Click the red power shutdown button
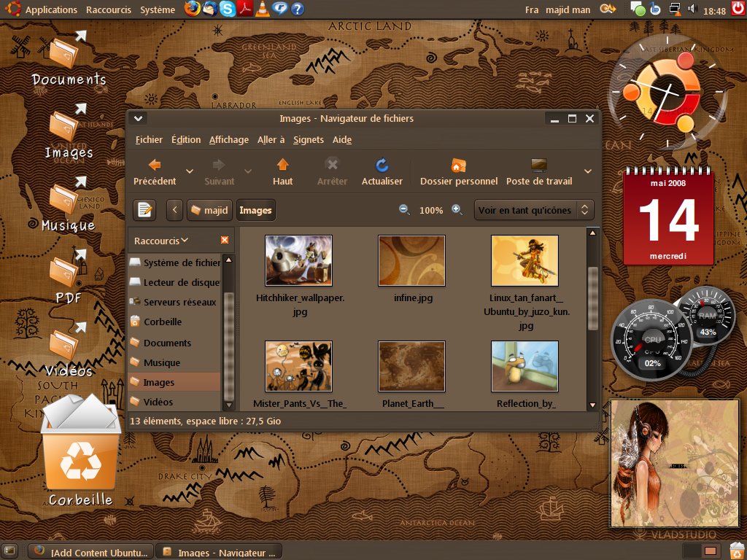Viewport: 747px width, 560px height. pos(738,9)
